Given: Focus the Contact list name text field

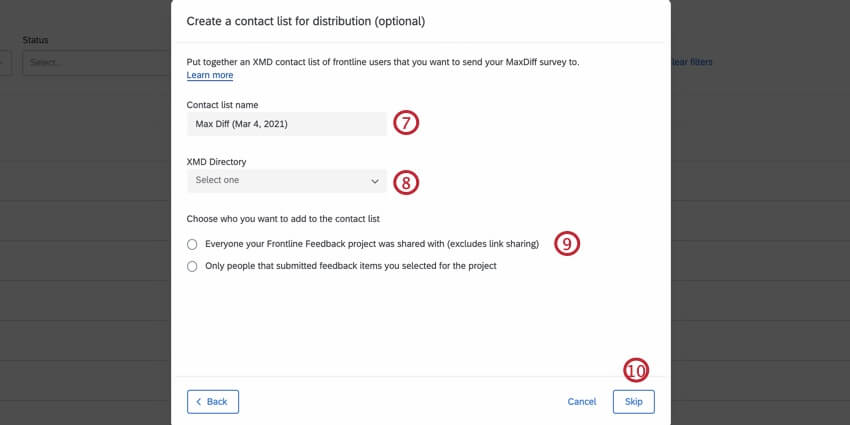Looking at the screenshot, I should click(x=286, y=123).
